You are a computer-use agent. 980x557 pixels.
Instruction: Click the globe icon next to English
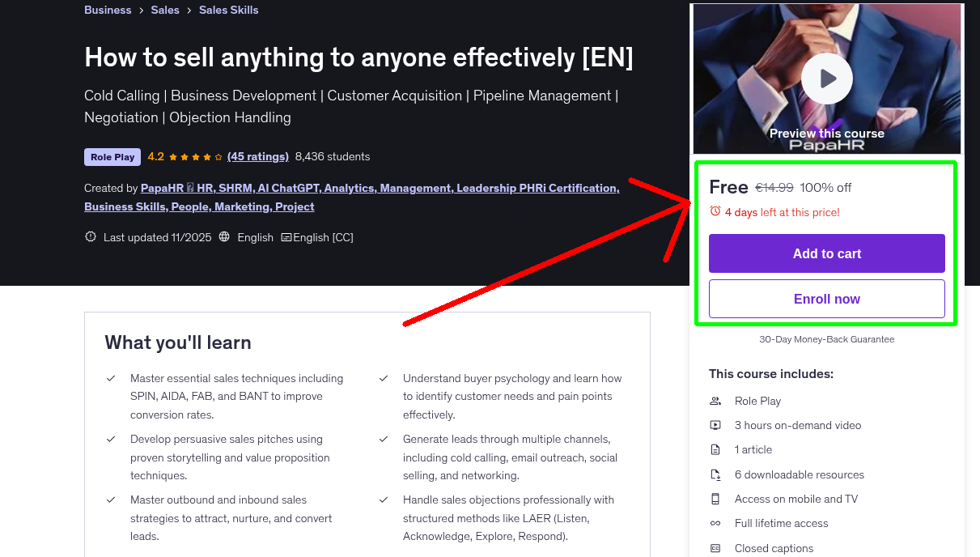click(224, 236)
